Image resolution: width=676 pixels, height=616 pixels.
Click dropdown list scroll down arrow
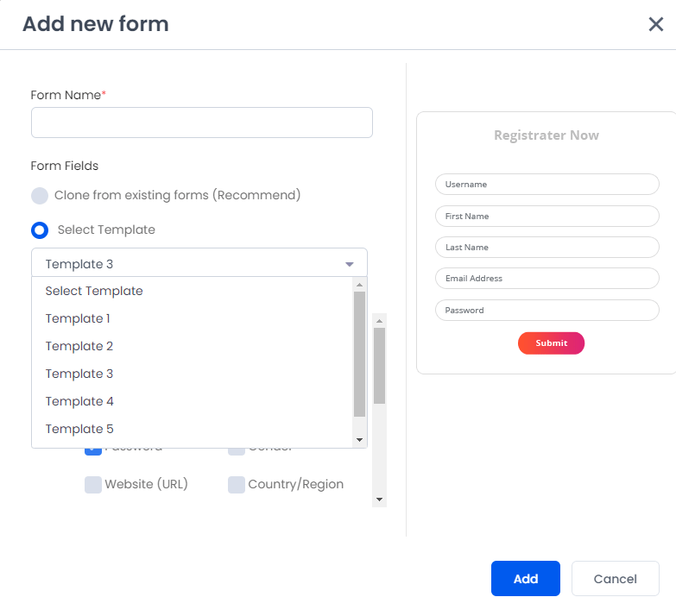[x=359, y=440]
